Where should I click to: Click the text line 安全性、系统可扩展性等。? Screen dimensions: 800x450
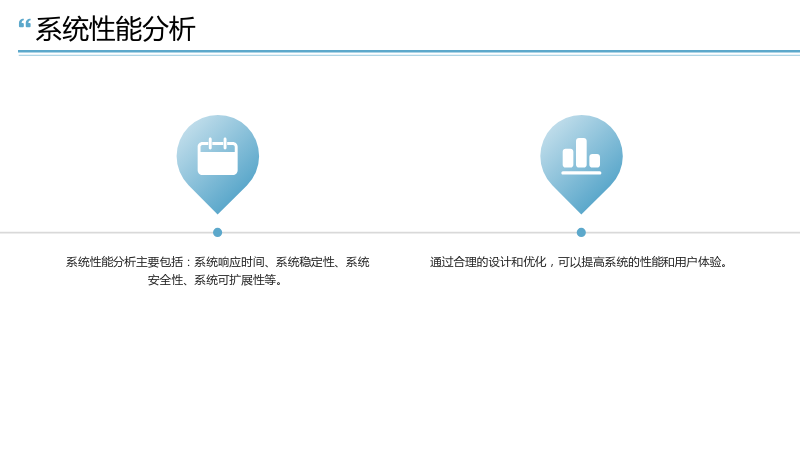point(216,280)
